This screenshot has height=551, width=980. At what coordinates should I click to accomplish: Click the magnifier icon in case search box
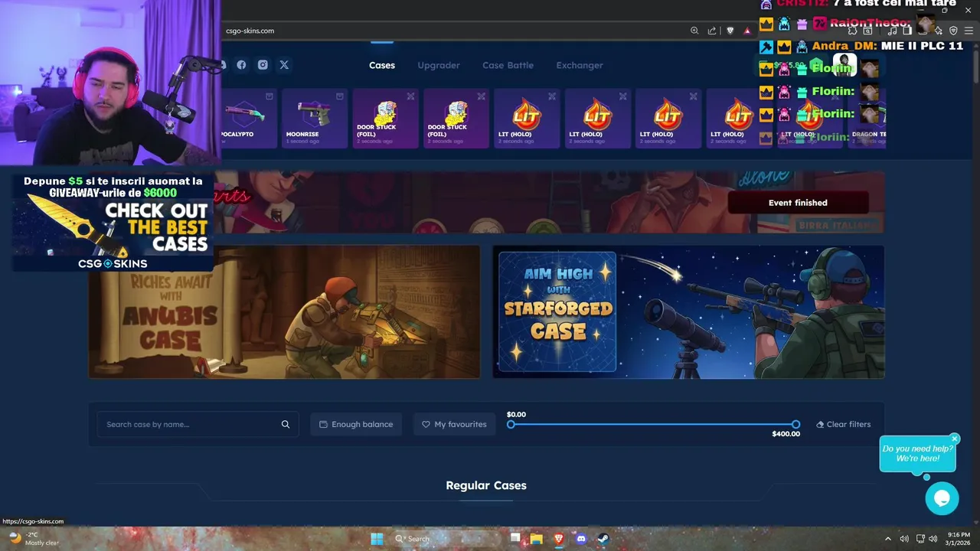click(286, 424)
